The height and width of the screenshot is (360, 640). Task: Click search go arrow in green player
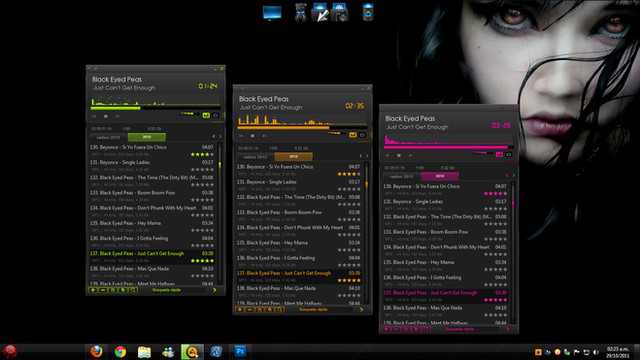click(x=215, y=290)
